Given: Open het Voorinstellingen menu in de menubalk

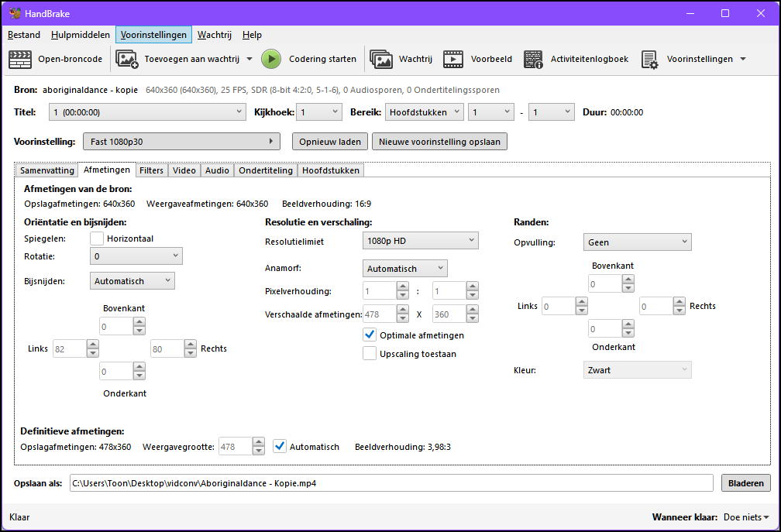Looking at the screenshot, I should click(153, 34).
